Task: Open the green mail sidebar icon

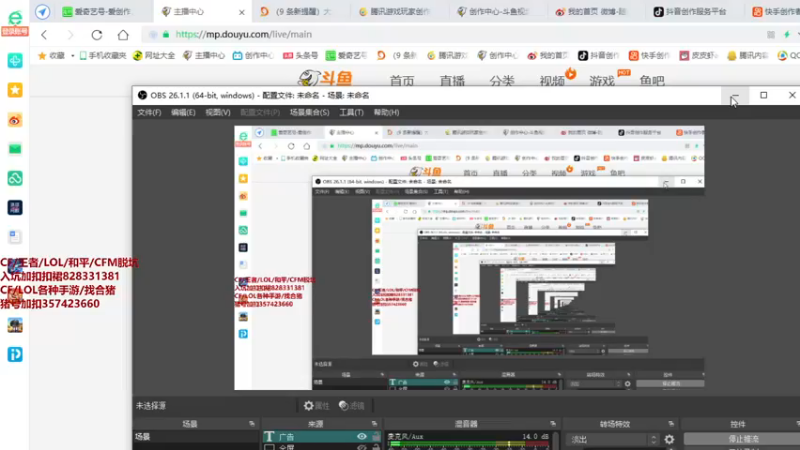Action: [x=15, y=149]
